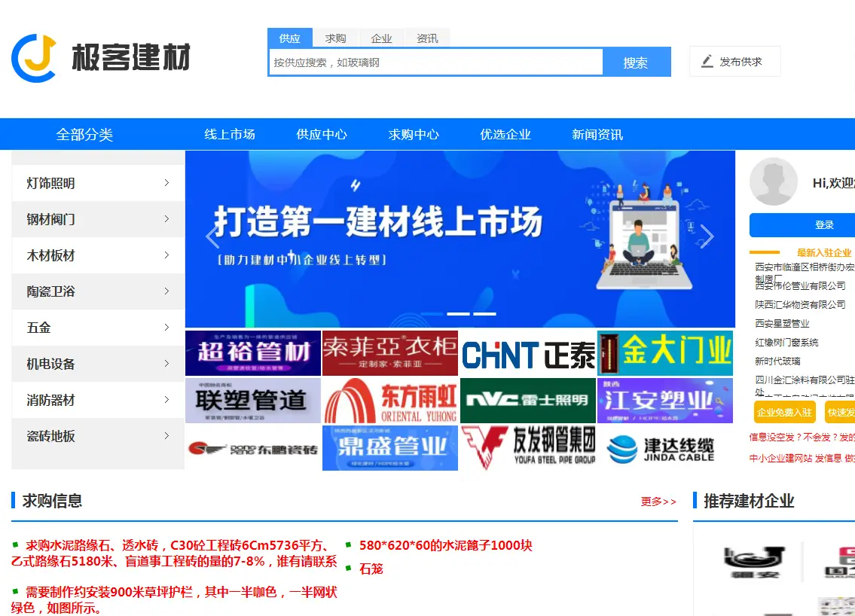Click the 最新入驻企业 heading

824,252
